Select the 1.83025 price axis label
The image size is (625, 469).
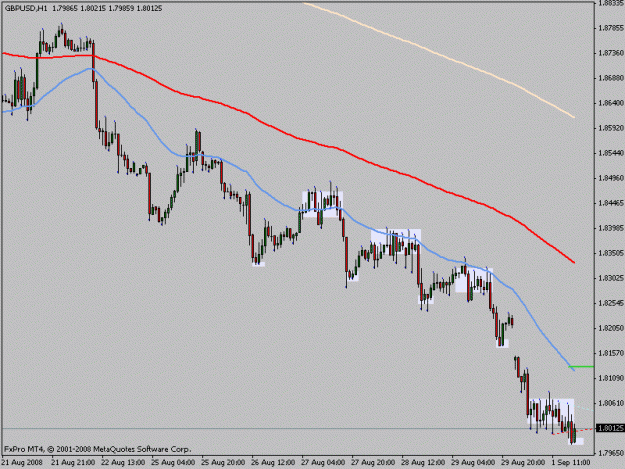[611, 278]
